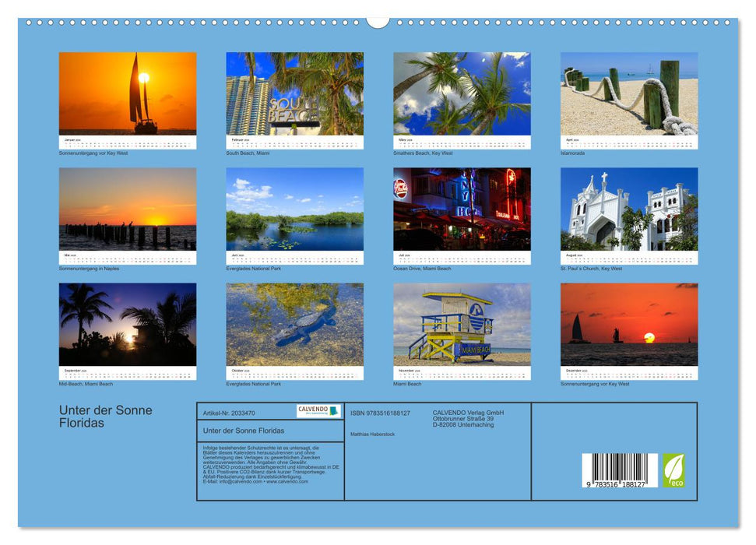Select the Unter der Sonne Floridas title tab

coord(243,430)
